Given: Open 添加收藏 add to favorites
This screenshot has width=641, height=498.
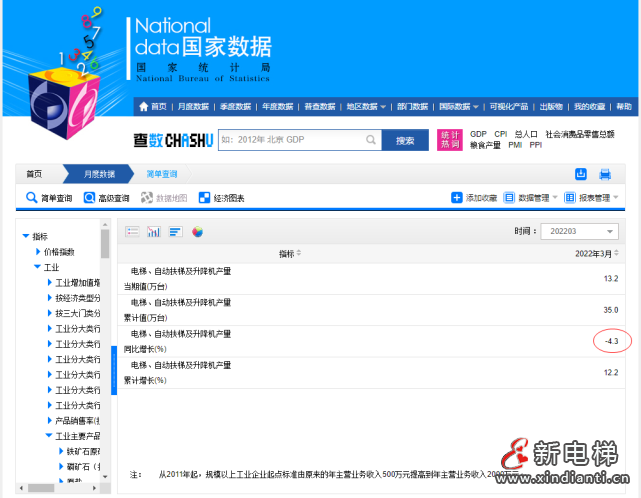Looking at the screenshot, I should click(474, 198).
